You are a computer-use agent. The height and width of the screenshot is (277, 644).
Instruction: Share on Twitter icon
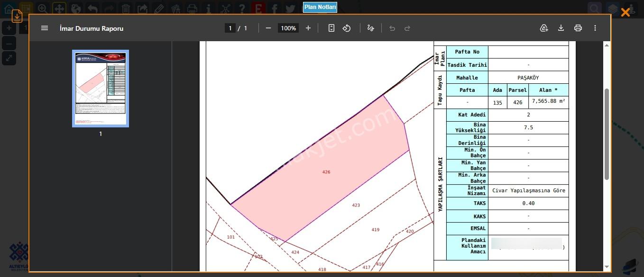pyautogui.click(x=291, y=8)
